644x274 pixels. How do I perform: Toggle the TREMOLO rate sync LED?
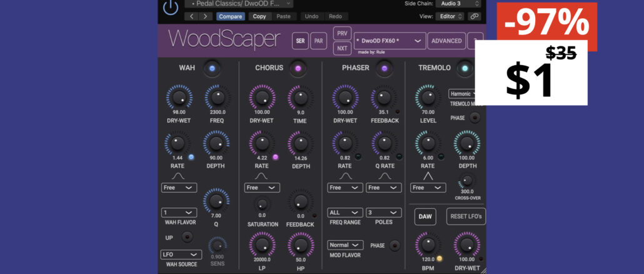441,156
